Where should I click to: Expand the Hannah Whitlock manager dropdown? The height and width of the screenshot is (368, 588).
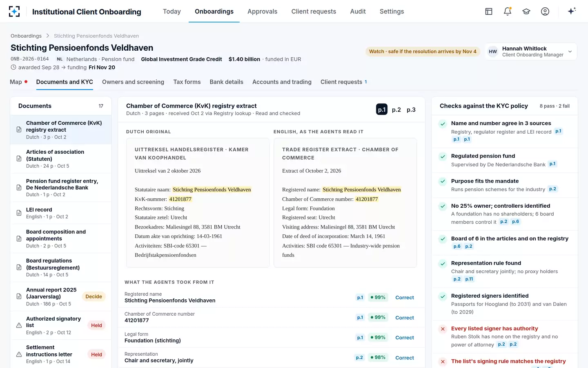(x=531, y=52)
